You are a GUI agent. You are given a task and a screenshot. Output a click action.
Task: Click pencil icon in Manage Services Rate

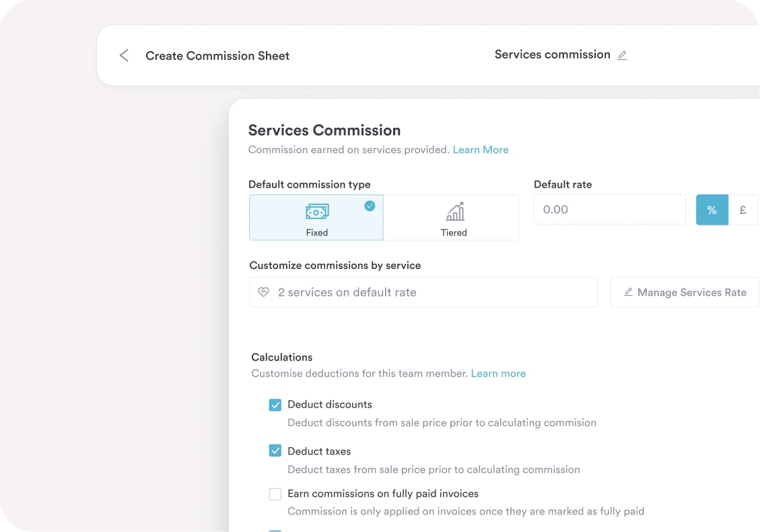coord(628,293)
